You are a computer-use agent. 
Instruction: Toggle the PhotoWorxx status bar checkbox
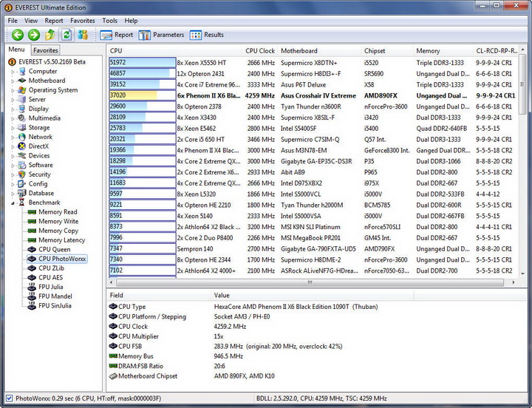pyautogui.click(x=9, y=398)
